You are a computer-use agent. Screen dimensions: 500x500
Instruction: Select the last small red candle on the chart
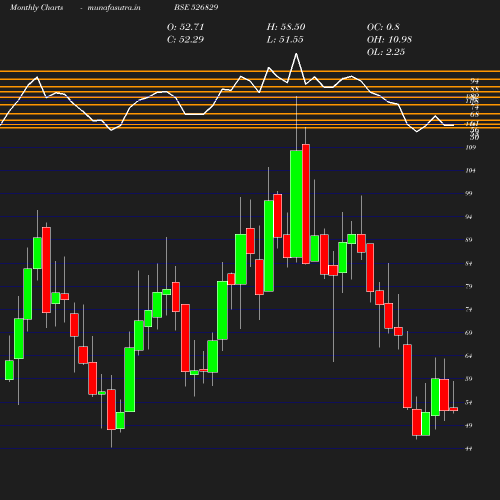tap(453, 409)
